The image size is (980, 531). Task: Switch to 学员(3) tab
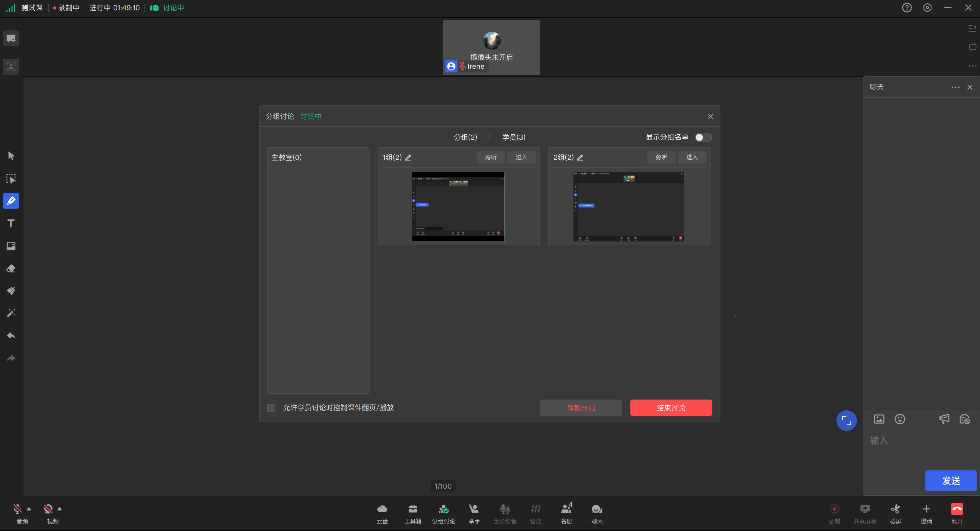[514, 137]
